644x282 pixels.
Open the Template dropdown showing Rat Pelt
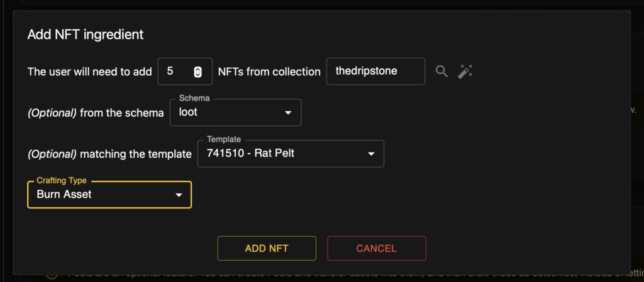point(291,154)
